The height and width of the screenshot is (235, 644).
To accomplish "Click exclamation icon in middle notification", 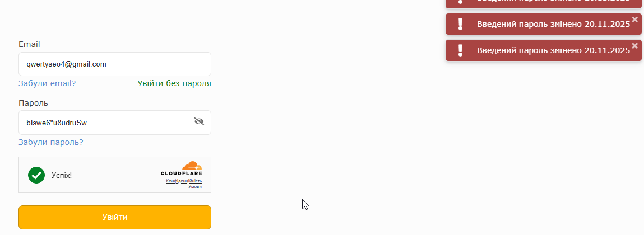I will click(x=461, y=24).
